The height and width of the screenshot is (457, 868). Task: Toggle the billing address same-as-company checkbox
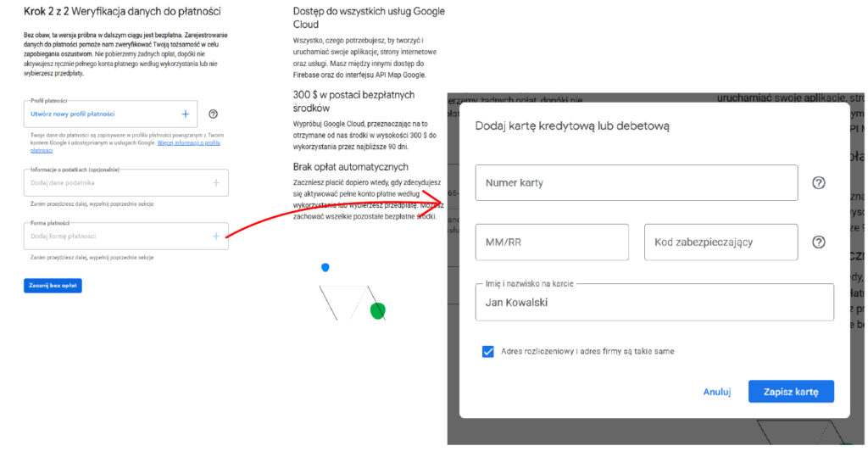487,351
